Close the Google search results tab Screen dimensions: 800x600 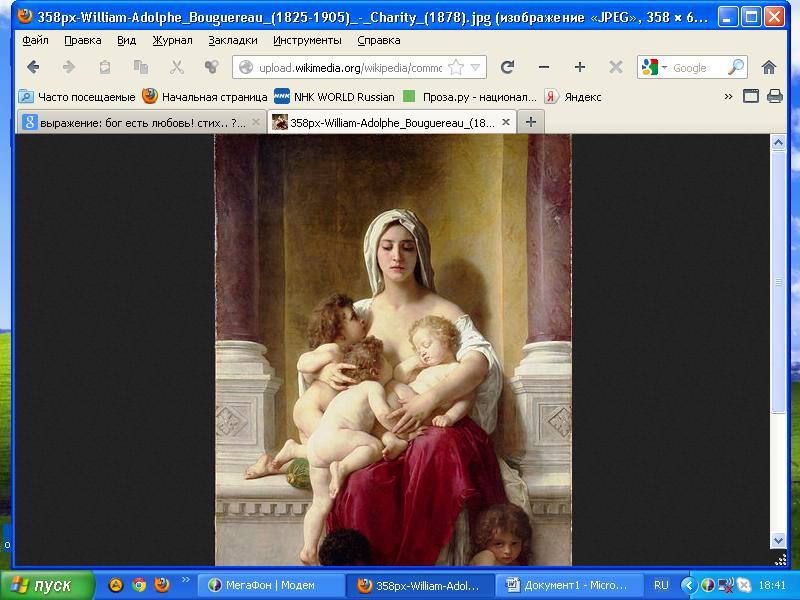click(256, 122)
